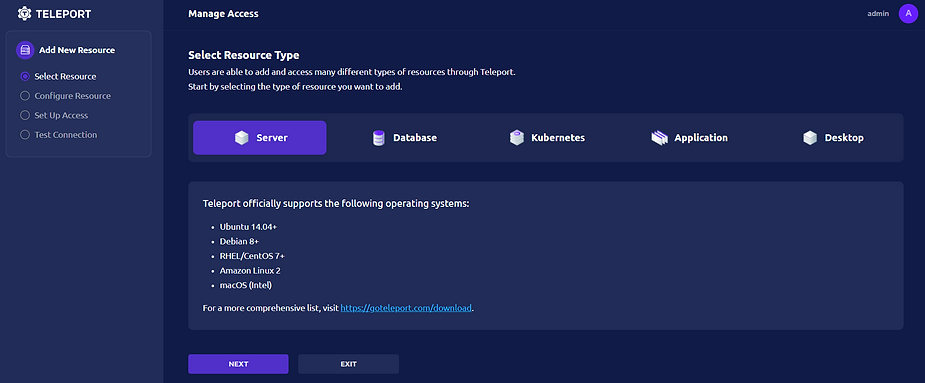Select the Select Resource step radio
Screen dimensions: 925x383
[x=25, y=77]
